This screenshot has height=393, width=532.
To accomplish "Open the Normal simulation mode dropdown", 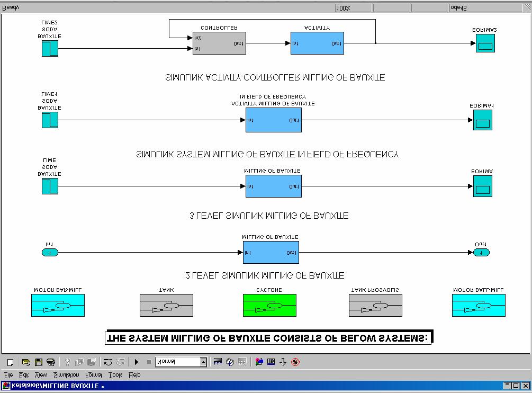I will click(181, 362).
